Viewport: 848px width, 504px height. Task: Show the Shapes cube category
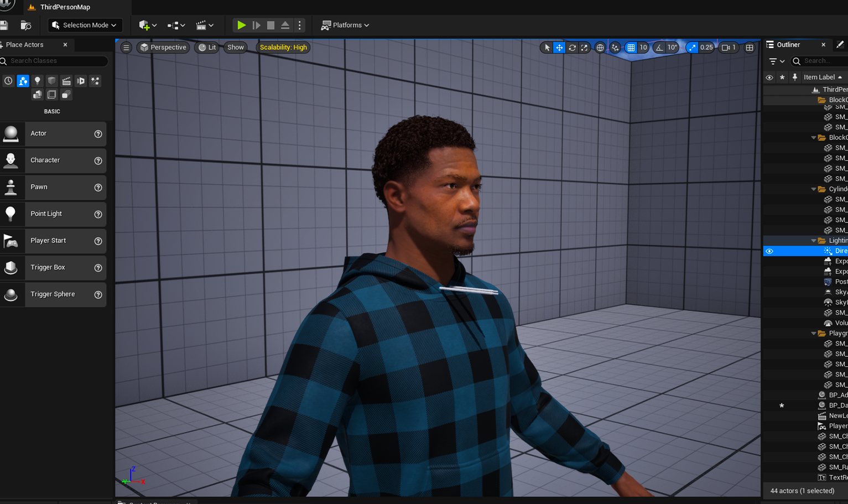51,81
